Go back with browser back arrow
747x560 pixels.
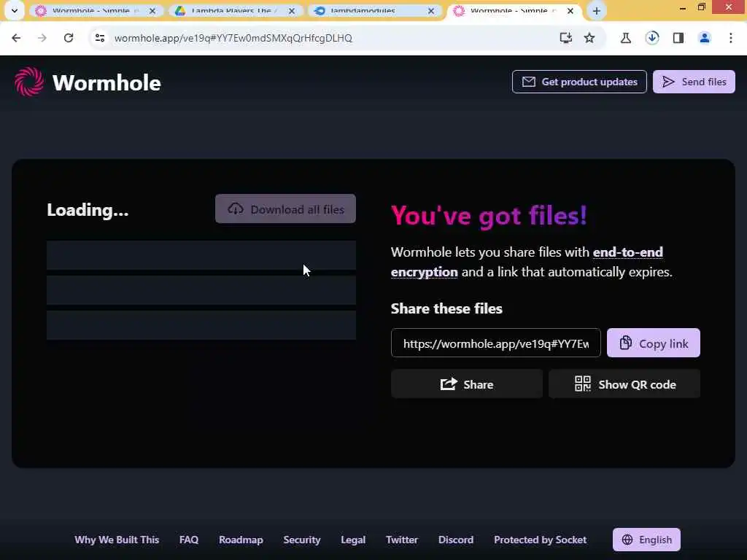tap(16, 38)
